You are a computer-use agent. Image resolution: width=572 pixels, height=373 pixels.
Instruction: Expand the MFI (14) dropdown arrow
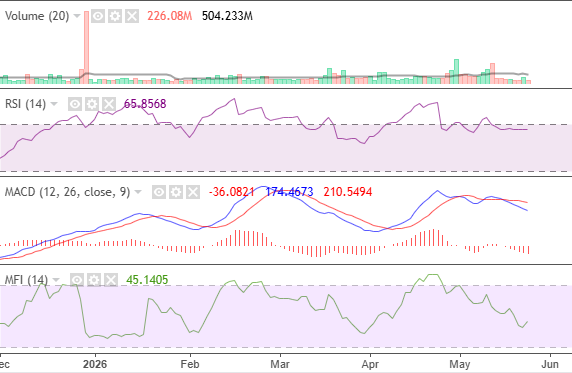point(56,280)
